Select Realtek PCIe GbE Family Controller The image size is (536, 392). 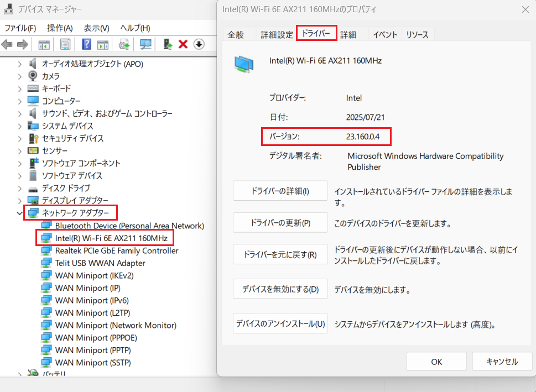click(x=116, y=250)
